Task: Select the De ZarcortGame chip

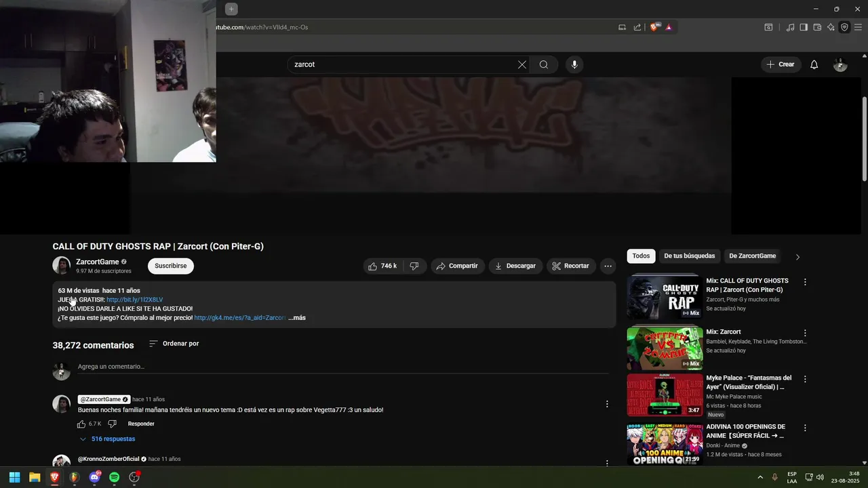Action: 752,256
